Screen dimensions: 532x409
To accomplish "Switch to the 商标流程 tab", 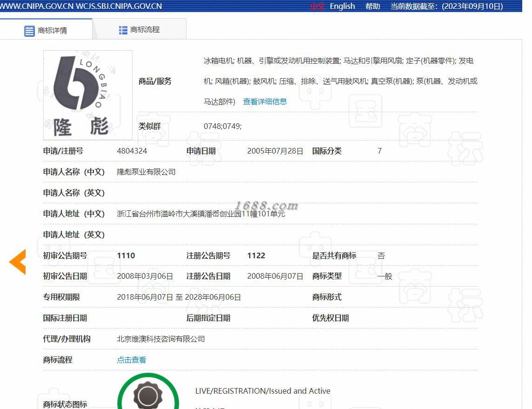I will coord(139,30).
